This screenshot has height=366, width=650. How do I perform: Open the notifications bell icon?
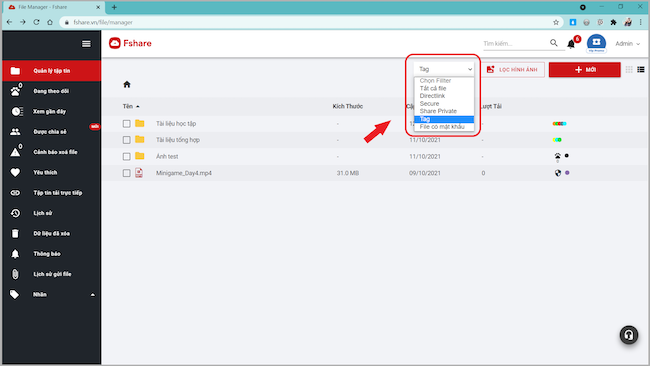point(571,44)
